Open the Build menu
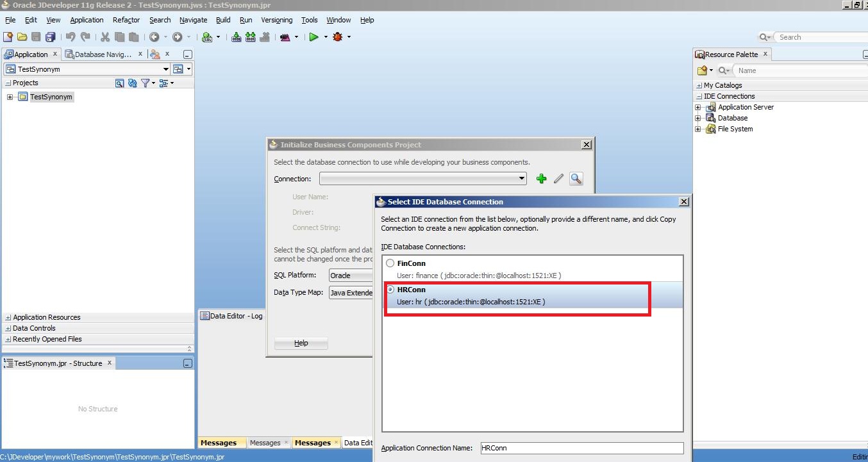The width and height of the screenshot is (868, 462). click(223, 20)
